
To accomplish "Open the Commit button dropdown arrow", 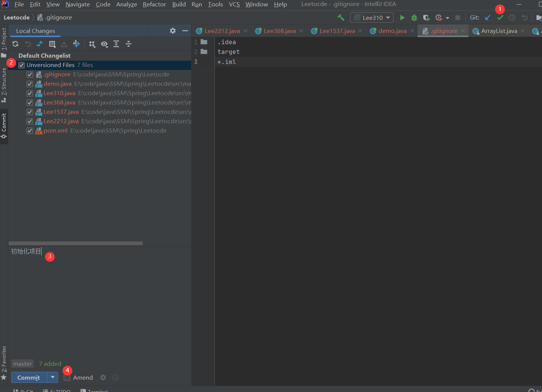I will [x=53, y=377].
